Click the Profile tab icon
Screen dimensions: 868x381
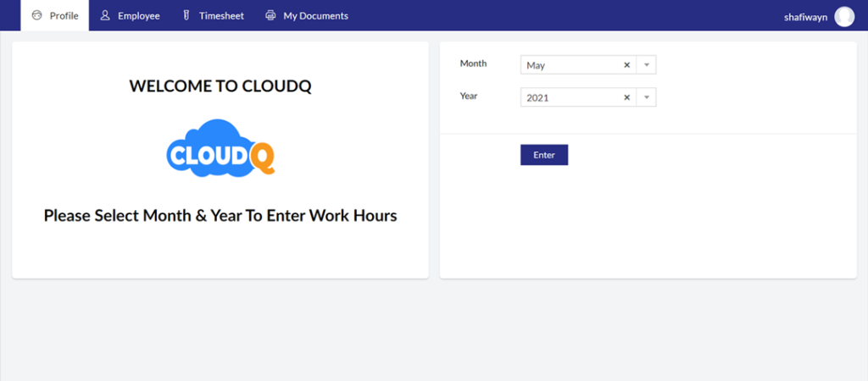click(36, 15)
